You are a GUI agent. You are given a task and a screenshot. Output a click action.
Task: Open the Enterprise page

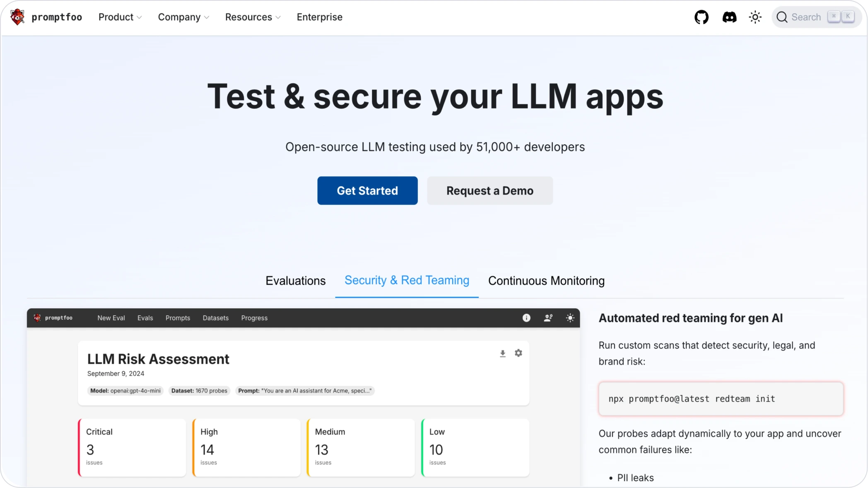click(x=319, y=17)
